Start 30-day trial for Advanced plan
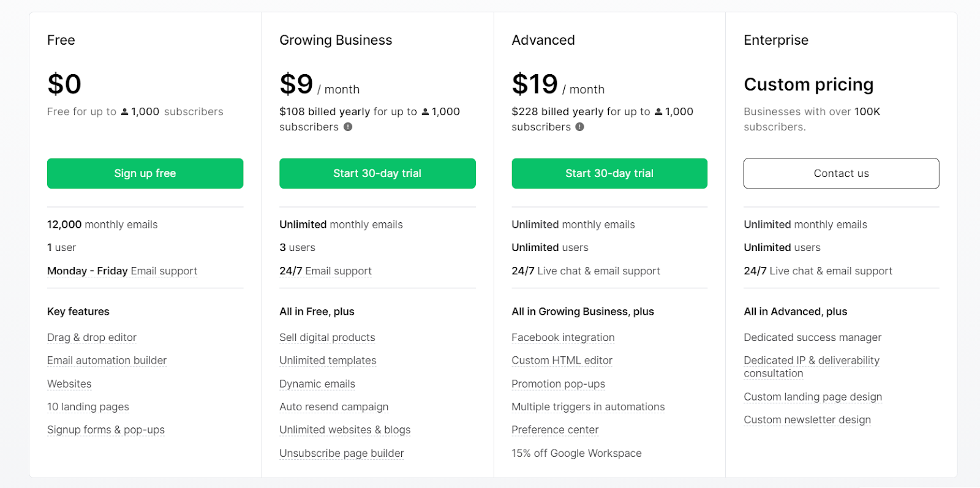This screenshot has height=488, width=980. [609, 173]
